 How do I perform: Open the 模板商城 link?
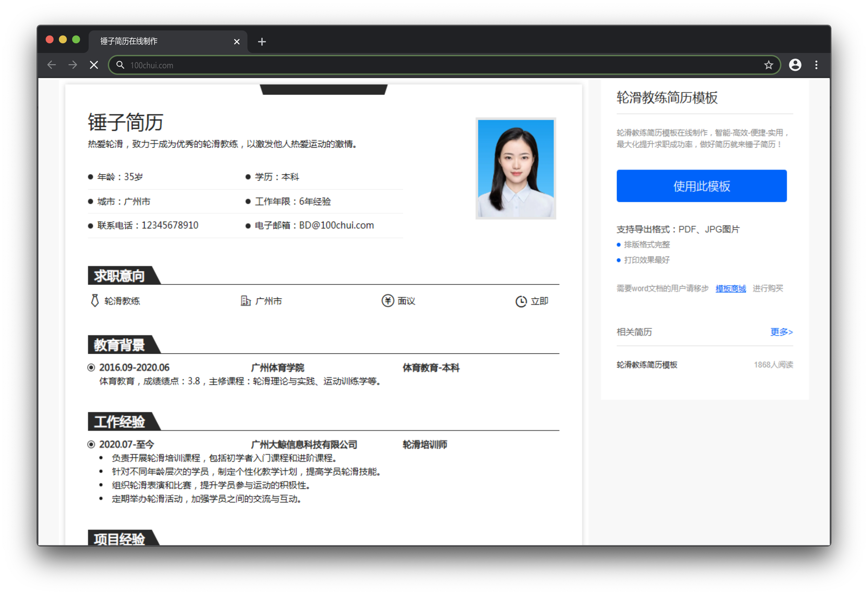[x=730, y=288]
